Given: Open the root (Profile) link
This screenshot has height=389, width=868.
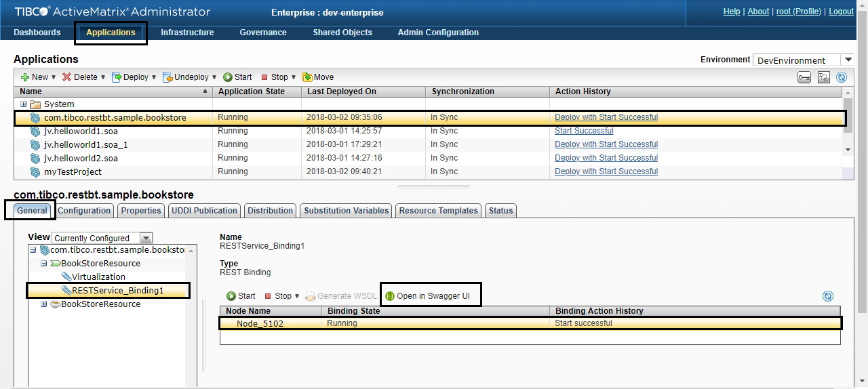Looking at the screenshot, I should click(x=799, y=12).
